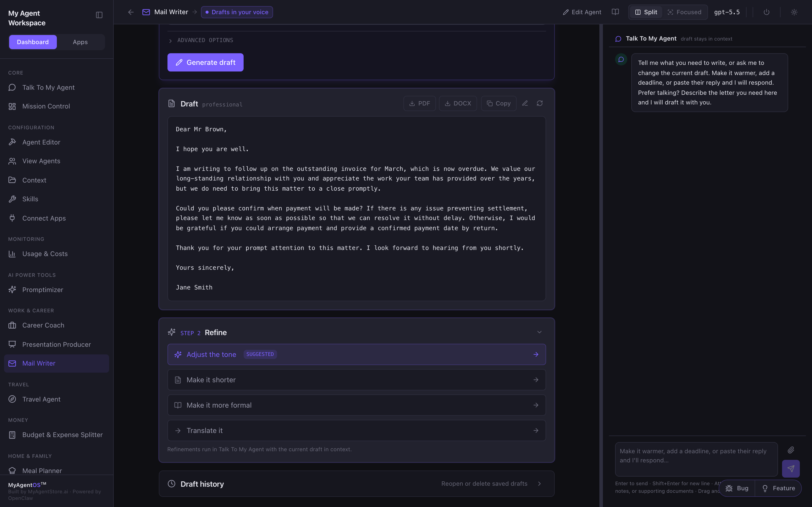Click the Generate draft button
The height and width of the screenshot is (507, 812).
tap(205, 62)
